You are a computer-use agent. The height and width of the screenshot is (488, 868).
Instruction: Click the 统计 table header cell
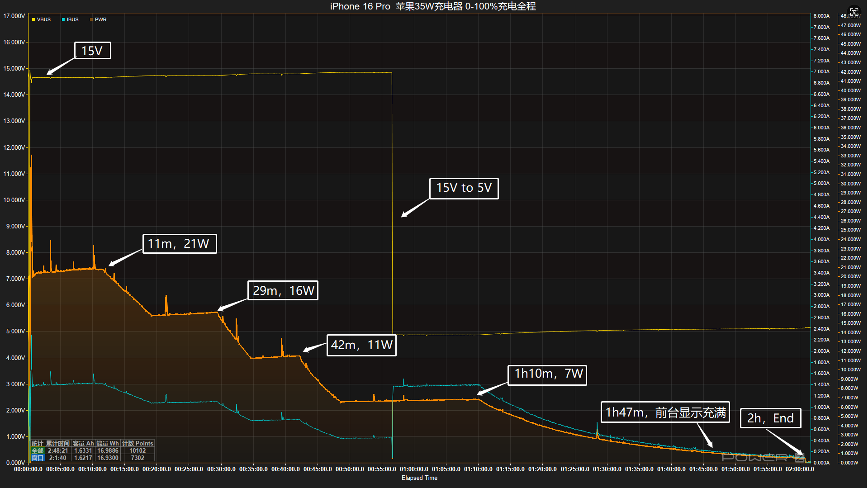coord(38,443)
